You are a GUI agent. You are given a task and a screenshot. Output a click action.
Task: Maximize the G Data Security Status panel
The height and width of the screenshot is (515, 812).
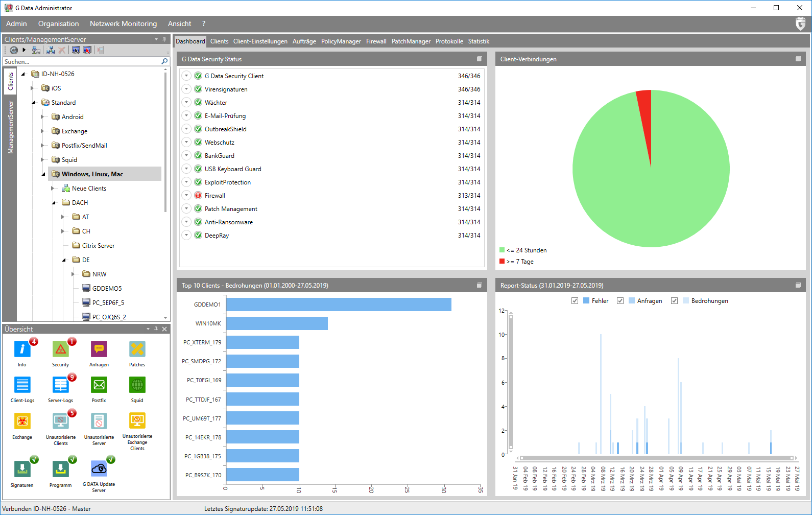[480, 59]
